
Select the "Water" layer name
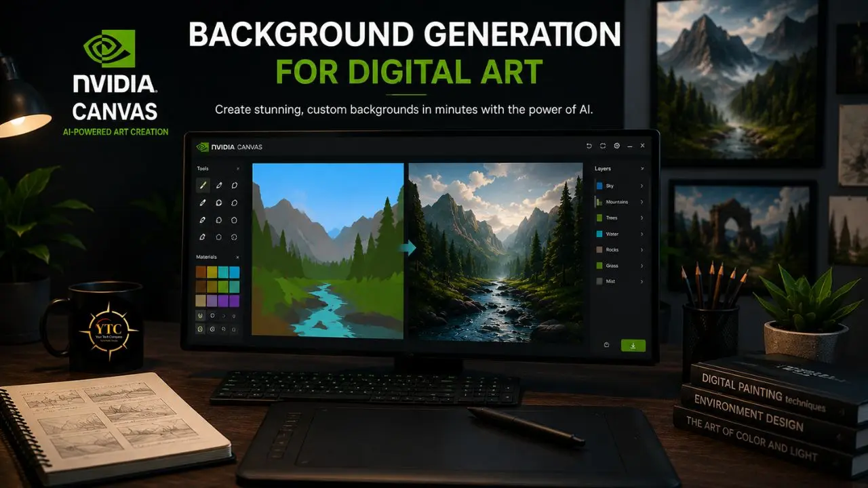(x=612, y=234)
